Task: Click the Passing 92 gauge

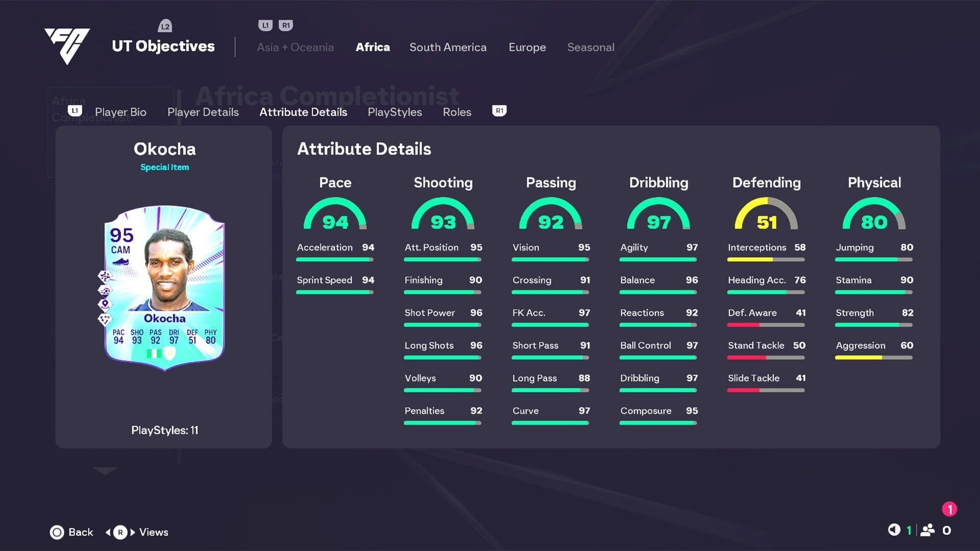Action: tap(551, 214)
